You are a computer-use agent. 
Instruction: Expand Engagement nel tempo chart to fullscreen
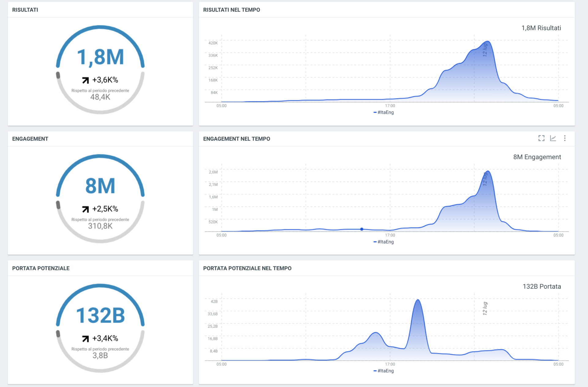point(541,138)
